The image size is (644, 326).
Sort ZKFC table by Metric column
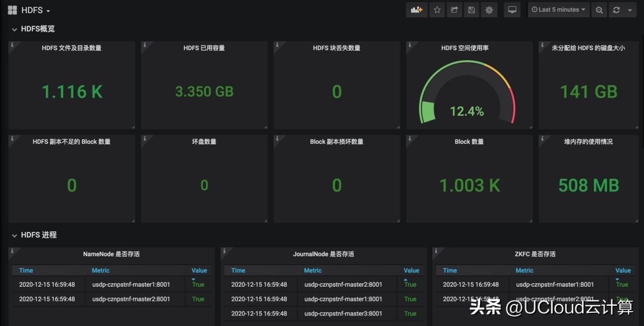525,270
